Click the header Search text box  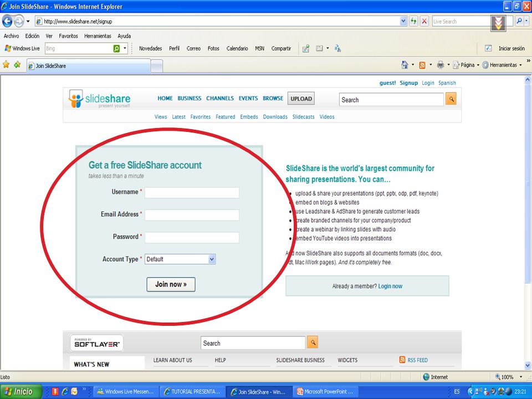[x=391, y=100]
